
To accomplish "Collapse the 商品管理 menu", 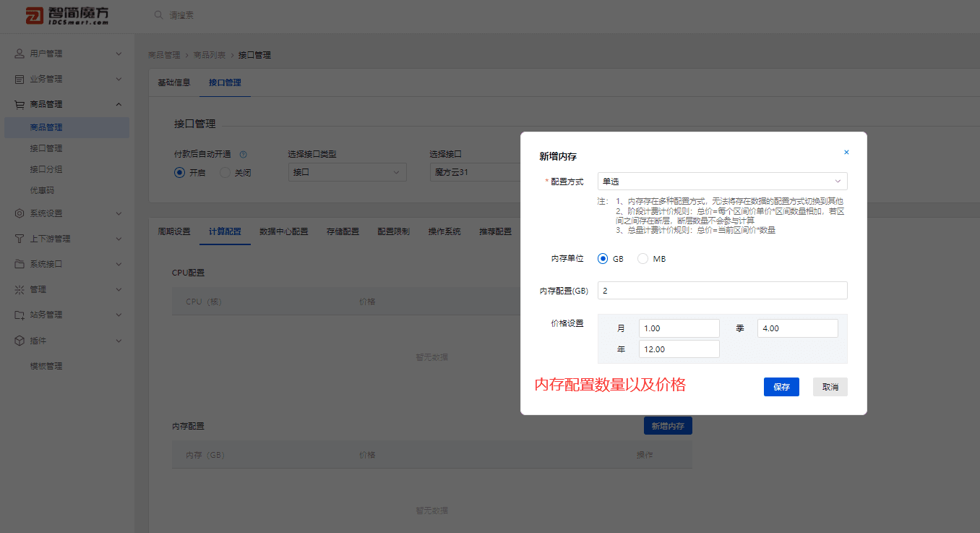I will tap(119, 104).
